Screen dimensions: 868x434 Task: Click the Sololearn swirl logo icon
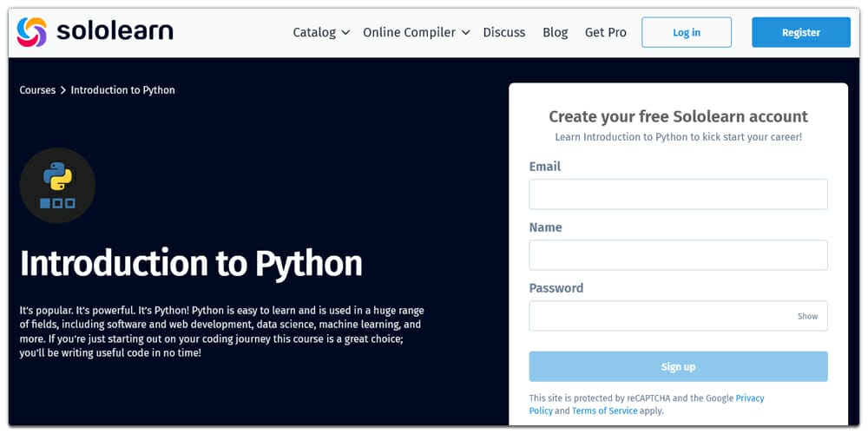pyautogui.click(x=31, y=32)
